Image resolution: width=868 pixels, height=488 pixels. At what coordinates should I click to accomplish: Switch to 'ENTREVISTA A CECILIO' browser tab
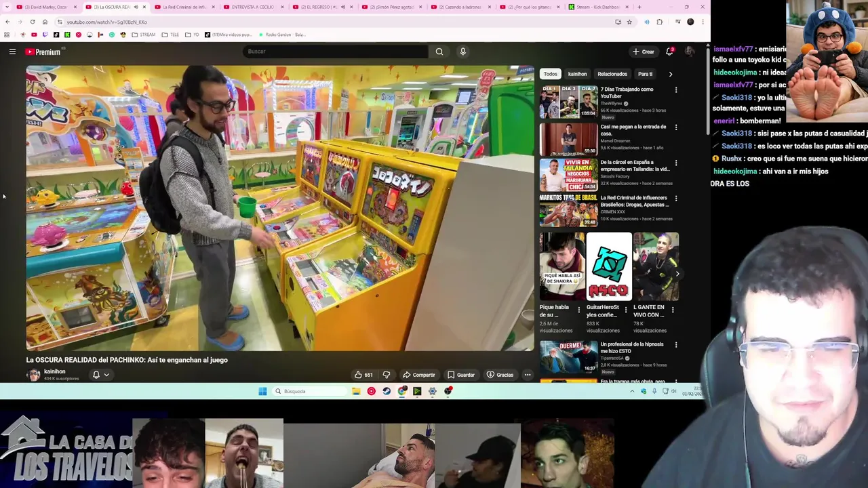pyautogui.click(x=253, y=7)
